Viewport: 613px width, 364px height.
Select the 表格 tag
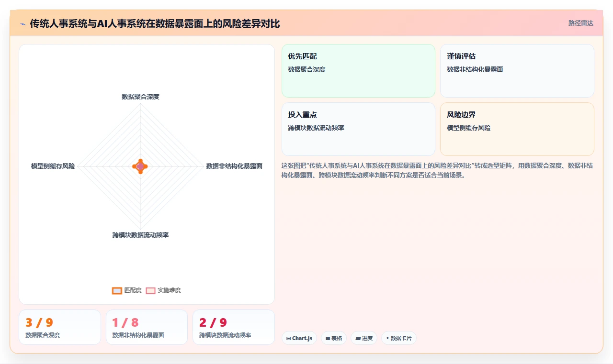(334, 338)
